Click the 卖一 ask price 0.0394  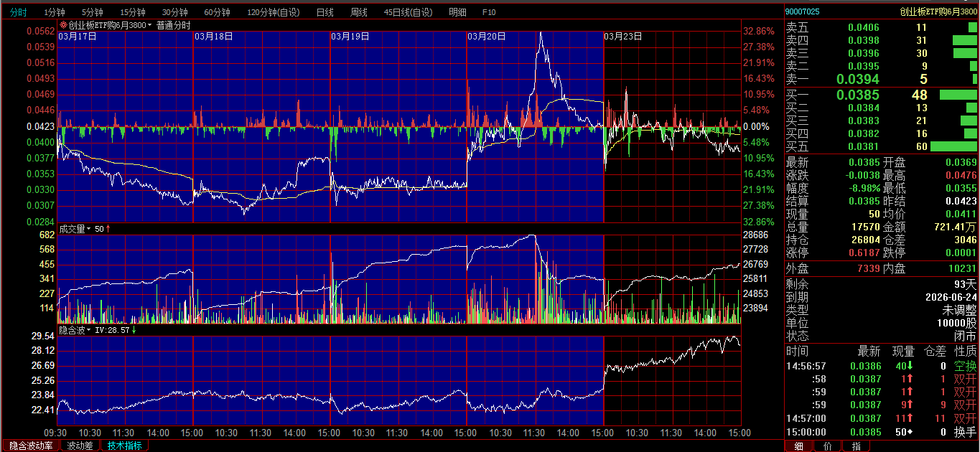(858, 79)
